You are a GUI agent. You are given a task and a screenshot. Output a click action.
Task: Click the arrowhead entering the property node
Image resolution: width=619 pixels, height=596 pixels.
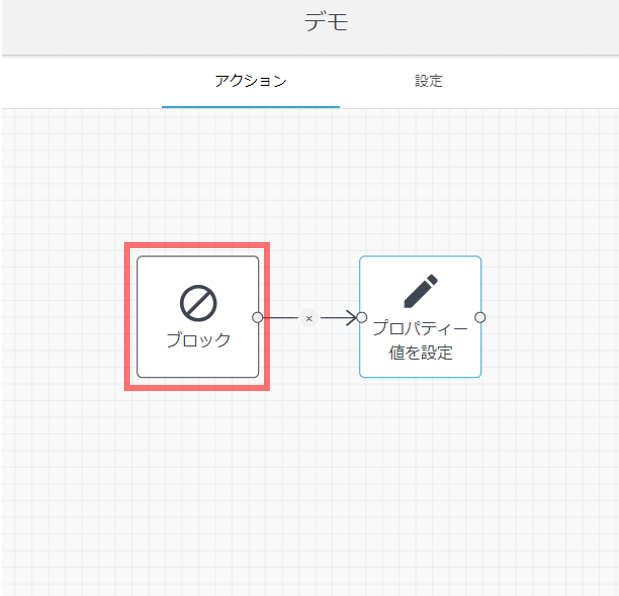[351, 318]
